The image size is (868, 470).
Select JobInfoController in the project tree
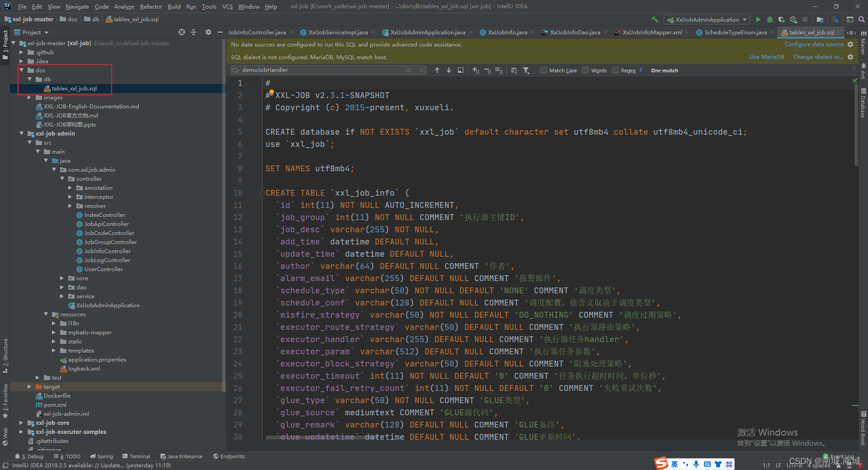(x=107, y=251)
